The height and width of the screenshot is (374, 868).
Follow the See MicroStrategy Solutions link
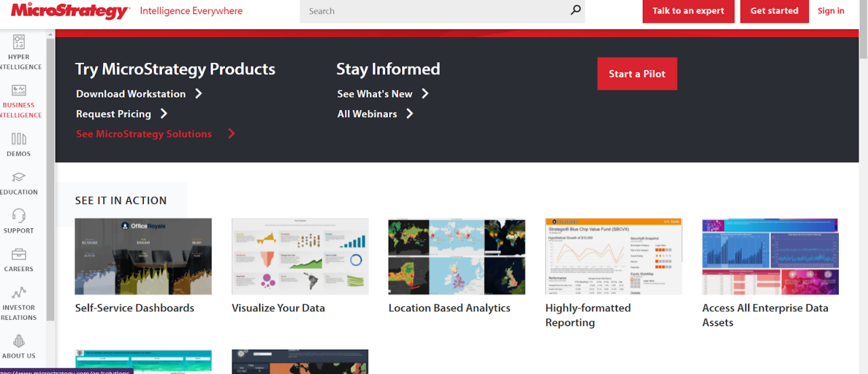tap(144, 134)
